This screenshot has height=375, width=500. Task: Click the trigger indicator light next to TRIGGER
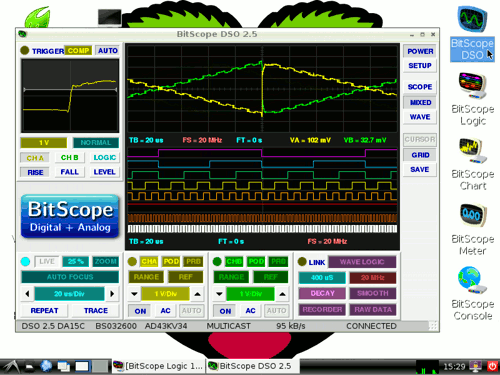(25, 51)
